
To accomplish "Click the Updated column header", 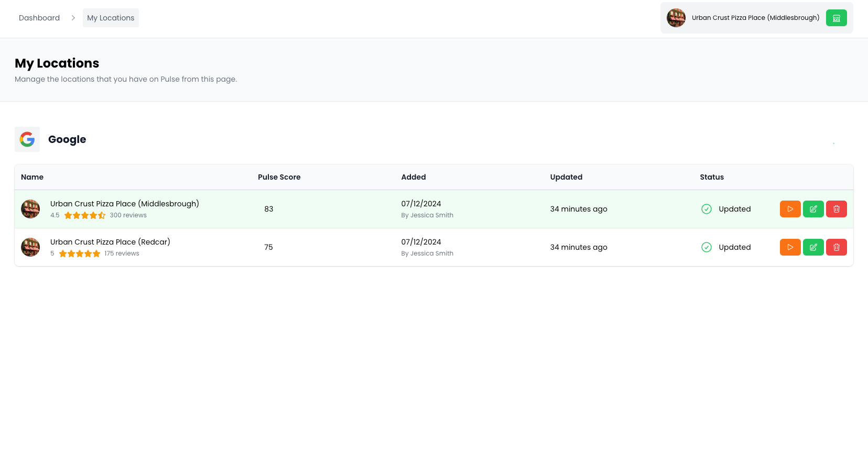I will pyautogui.click(x=566, y=177).
